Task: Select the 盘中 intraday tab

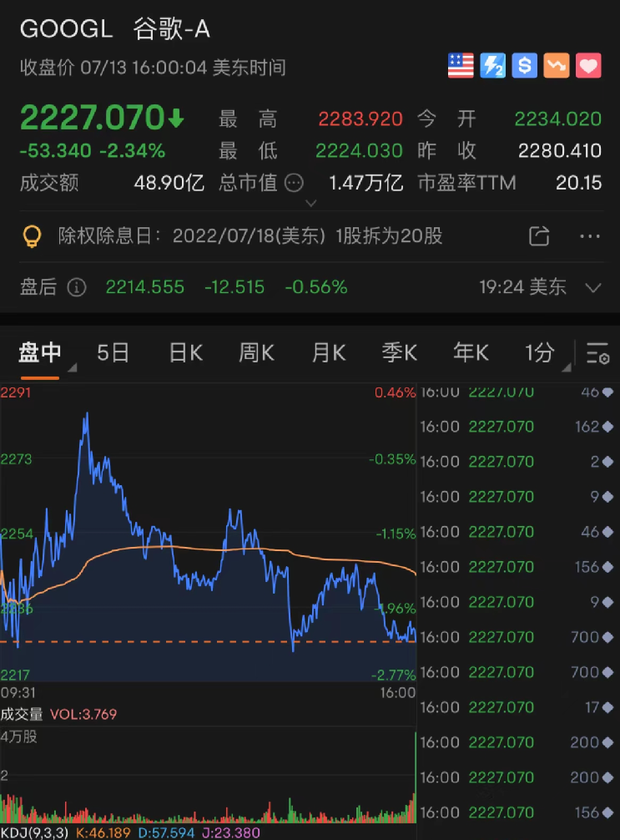Action: (x=40, y=353)
